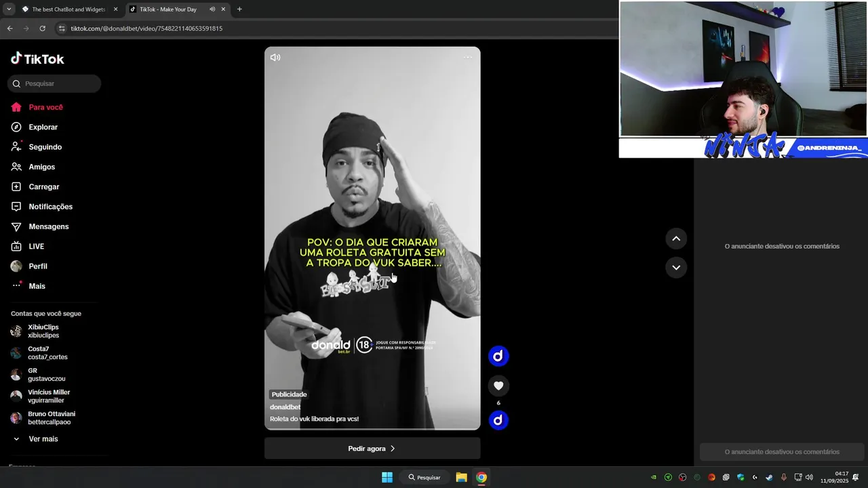Like the video with heart icon
Screen dimensions: 868x488
point(498,386)
